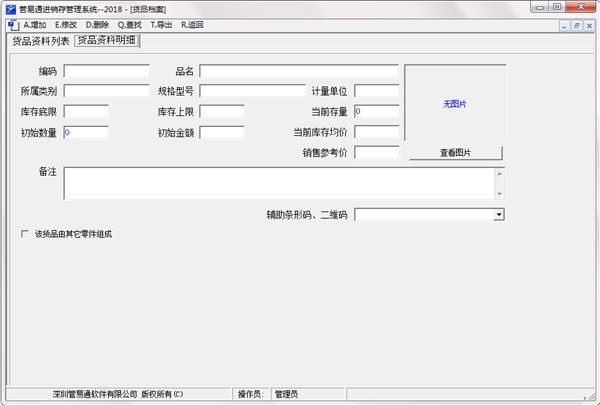
Task: Focus the 编码 input field
Action: (106, 71)
